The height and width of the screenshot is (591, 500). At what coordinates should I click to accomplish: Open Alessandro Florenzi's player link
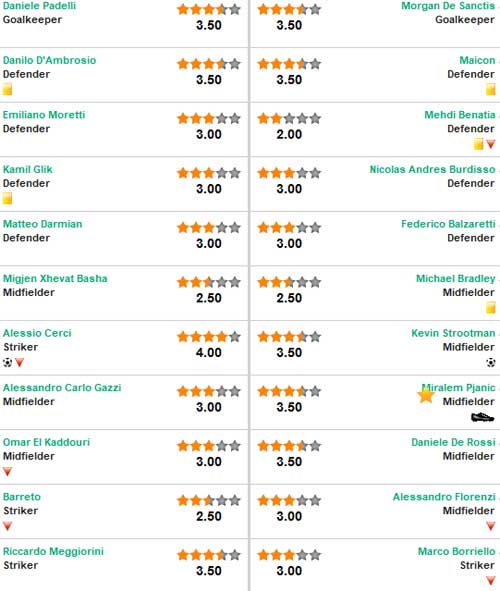tap(444, 497)
